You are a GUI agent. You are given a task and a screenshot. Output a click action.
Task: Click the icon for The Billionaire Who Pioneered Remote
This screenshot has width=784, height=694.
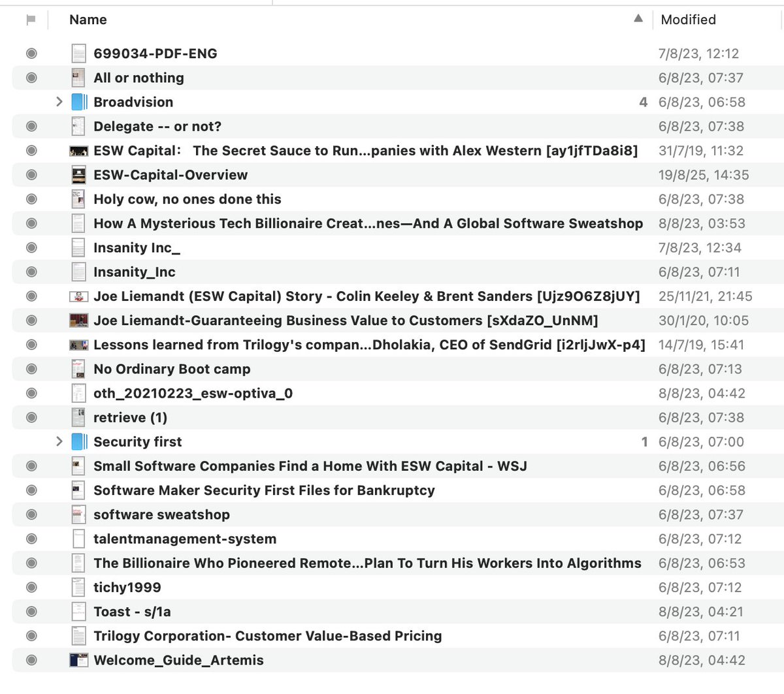coord(78,563)
